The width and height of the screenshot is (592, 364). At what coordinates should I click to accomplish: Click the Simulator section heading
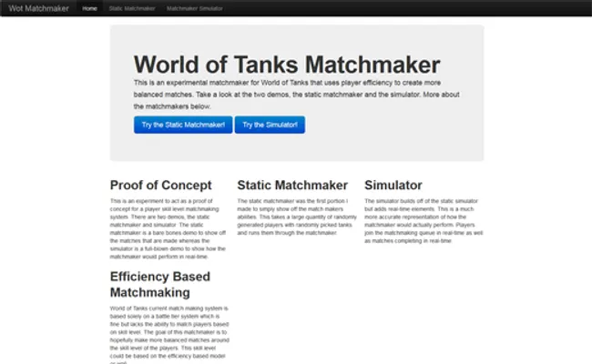tap(393, 186)
